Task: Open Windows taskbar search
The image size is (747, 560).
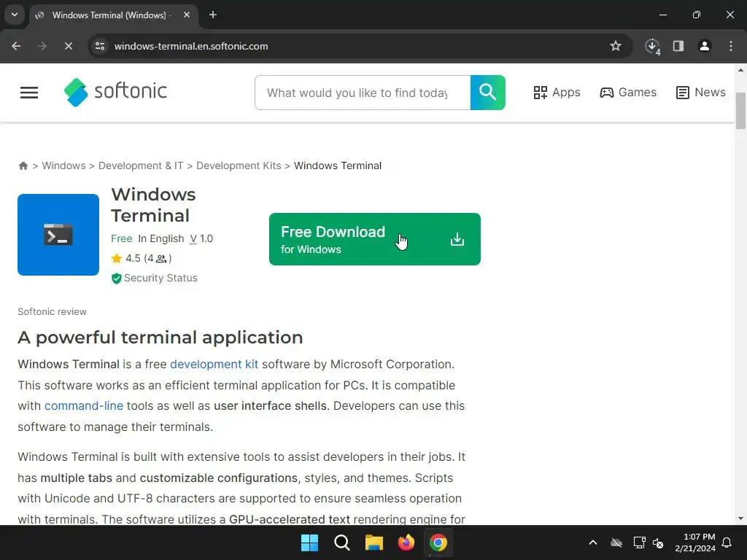Action: click(341, 542)
